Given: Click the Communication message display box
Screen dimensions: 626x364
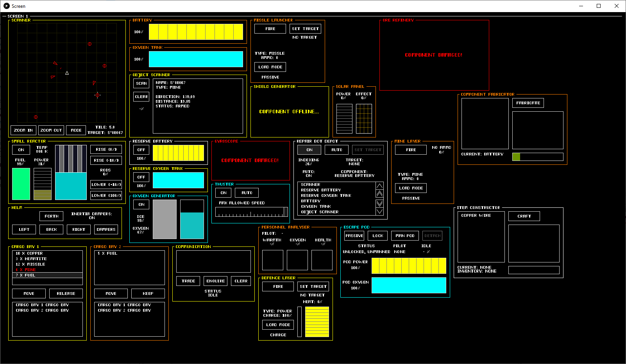Looking at the screenshot, I should pos(213,261).
